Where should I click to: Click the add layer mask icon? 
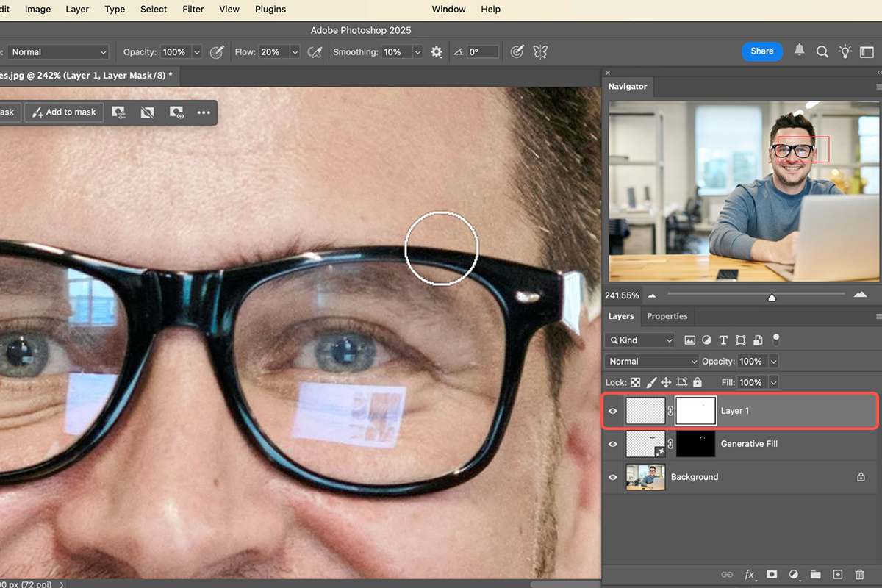pos(772,574)
